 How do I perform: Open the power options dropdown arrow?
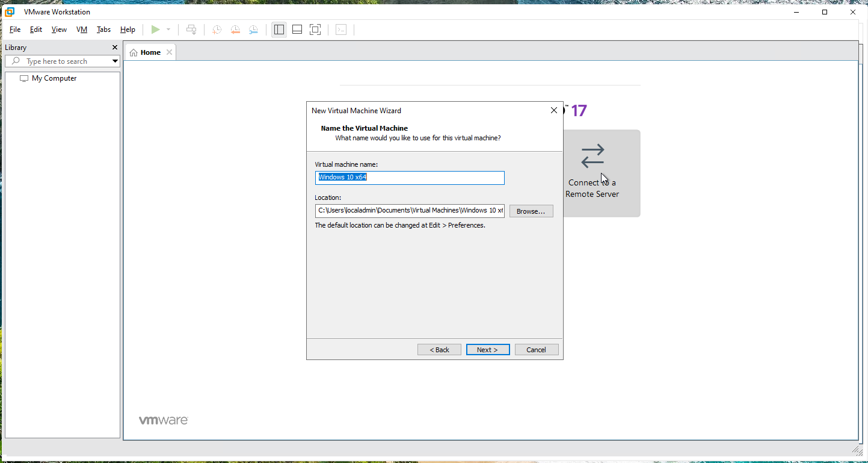168,30
